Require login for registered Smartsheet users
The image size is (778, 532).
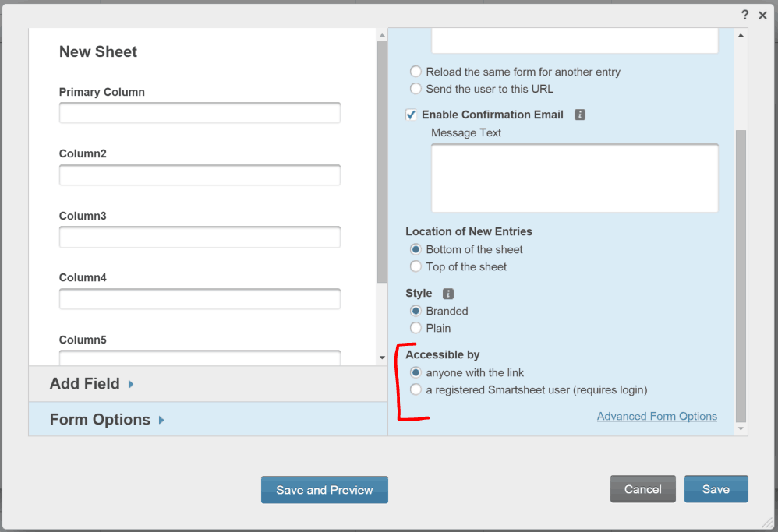point(416,389)
